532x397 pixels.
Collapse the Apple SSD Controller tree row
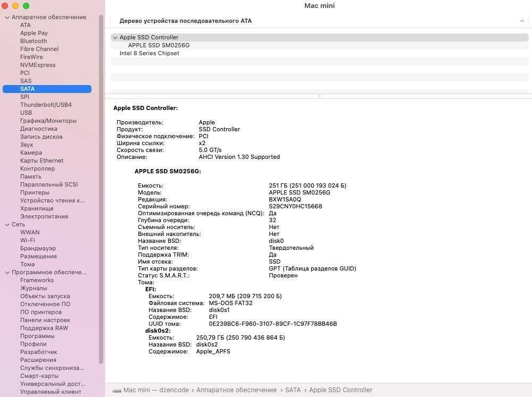point(115,38)
